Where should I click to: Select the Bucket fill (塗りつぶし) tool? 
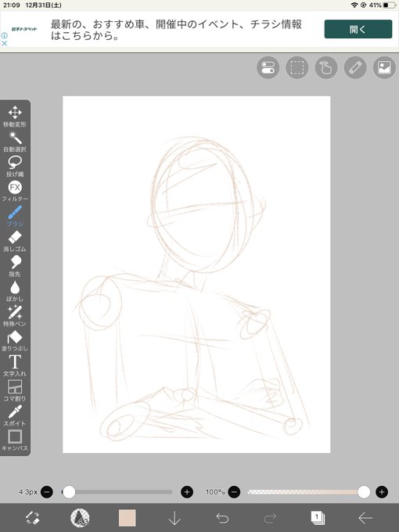tap(15, 340)
